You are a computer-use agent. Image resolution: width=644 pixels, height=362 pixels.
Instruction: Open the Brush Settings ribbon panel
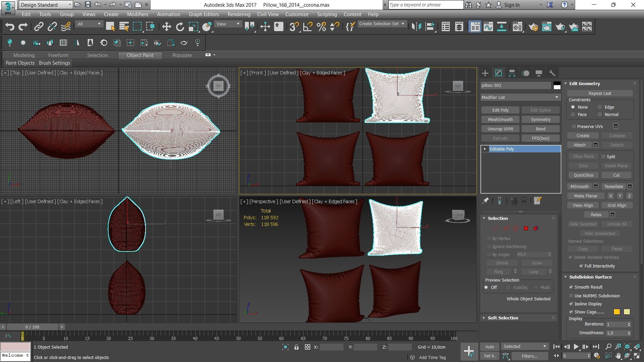tap(54, 63)
